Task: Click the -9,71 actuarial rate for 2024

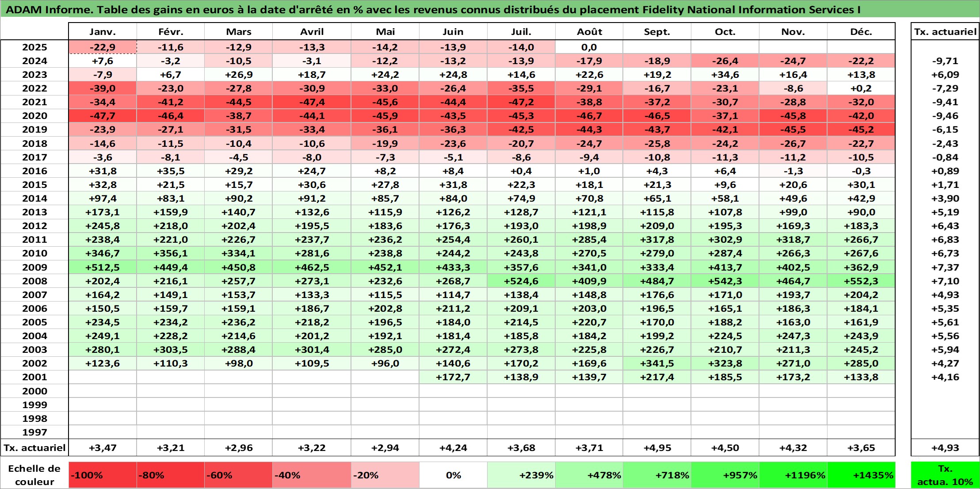Action: click(945, 61)
